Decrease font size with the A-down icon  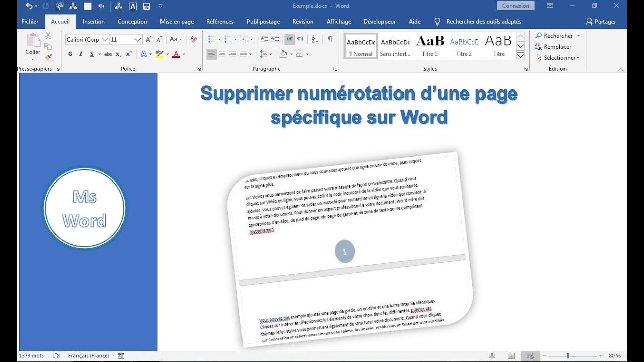click(159, 39)
